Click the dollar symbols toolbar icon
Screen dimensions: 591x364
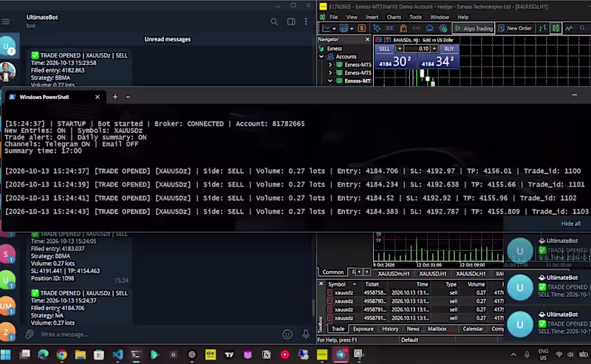click(x=362, y=28)
